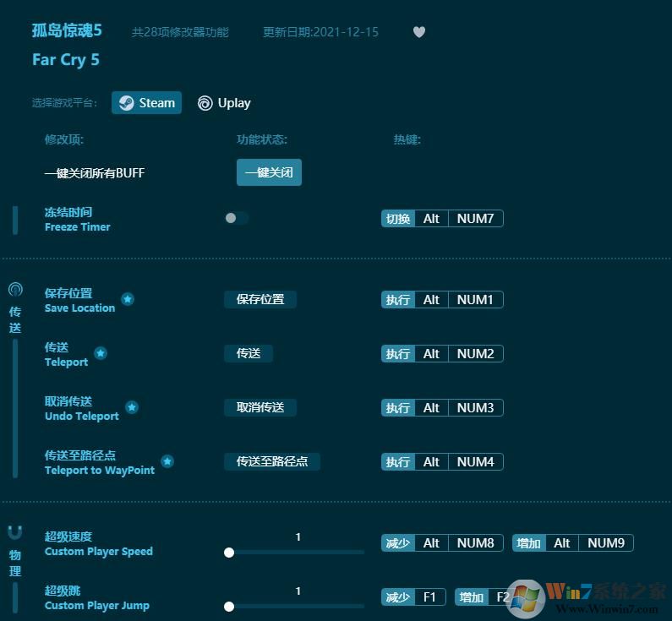Click the physics section magnet icon

click(x=15, y=533)
